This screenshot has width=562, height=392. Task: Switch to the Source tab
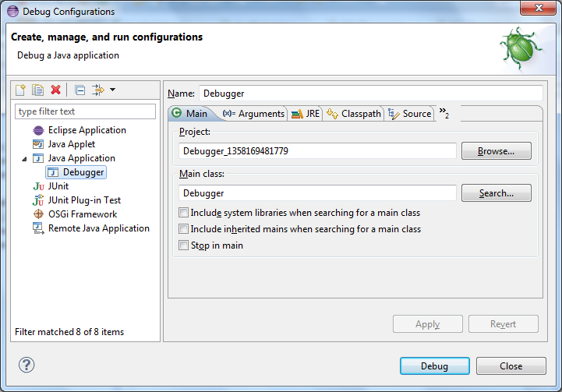[x=410, y=114]
